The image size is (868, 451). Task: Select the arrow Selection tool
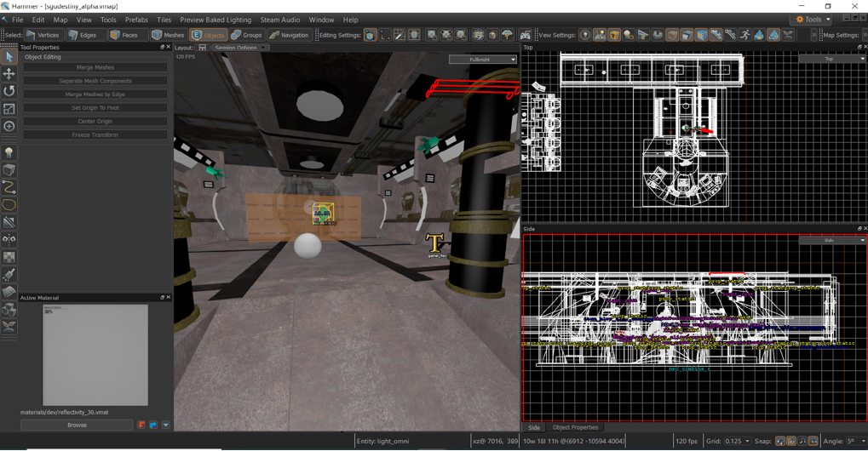coord(9,56)
